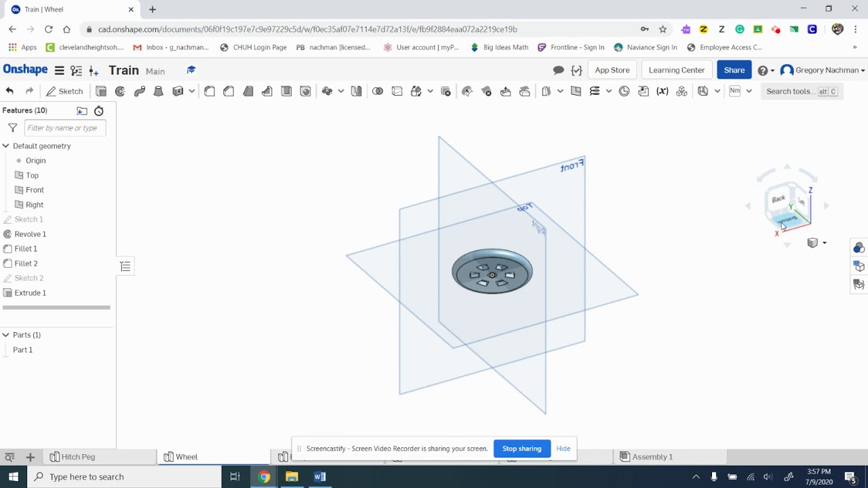Click Stop sharing in Screencastify bar
The height and width of the screenshot is (488, 868).
tap(521, 449)
